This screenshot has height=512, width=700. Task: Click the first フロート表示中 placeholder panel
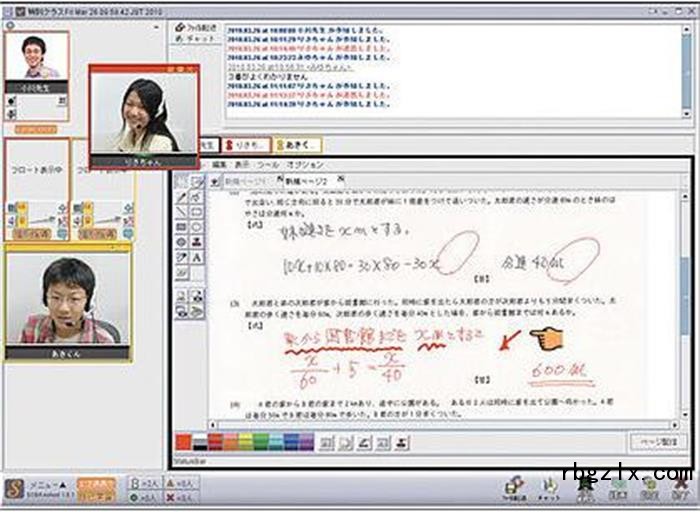[x=38, y=189]
